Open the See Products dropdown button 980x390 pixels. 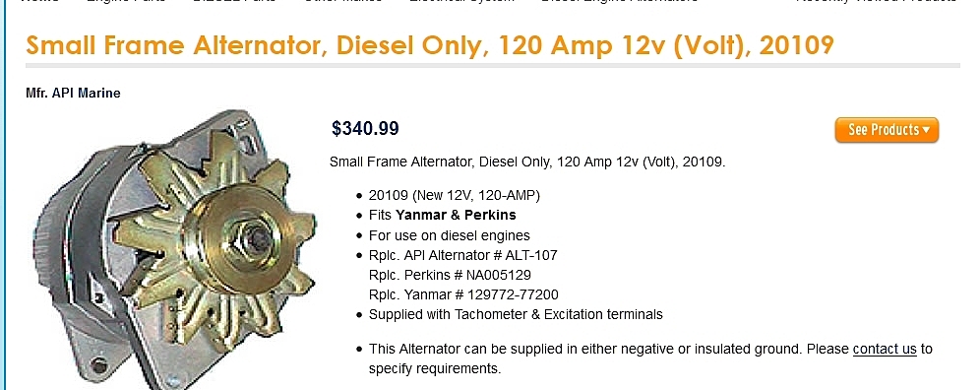tap(887, 130)
